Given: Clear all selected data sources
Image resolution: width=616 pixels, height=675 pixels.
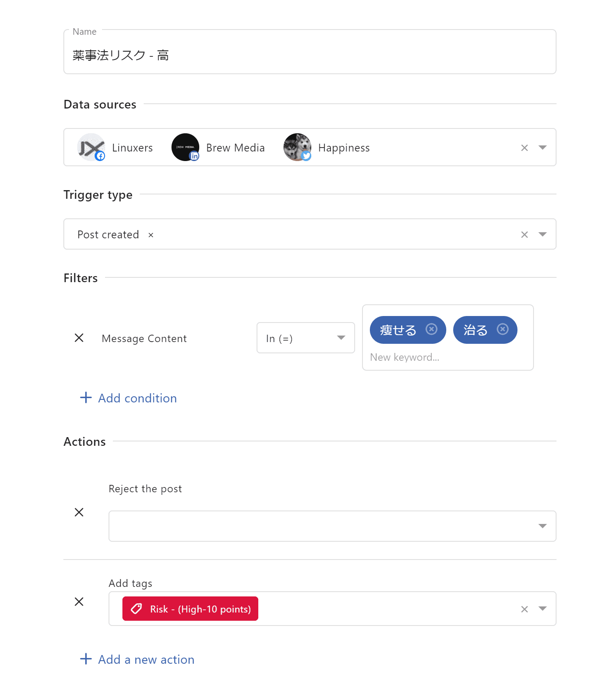Looking at the screenshot, I should [524, 148].
